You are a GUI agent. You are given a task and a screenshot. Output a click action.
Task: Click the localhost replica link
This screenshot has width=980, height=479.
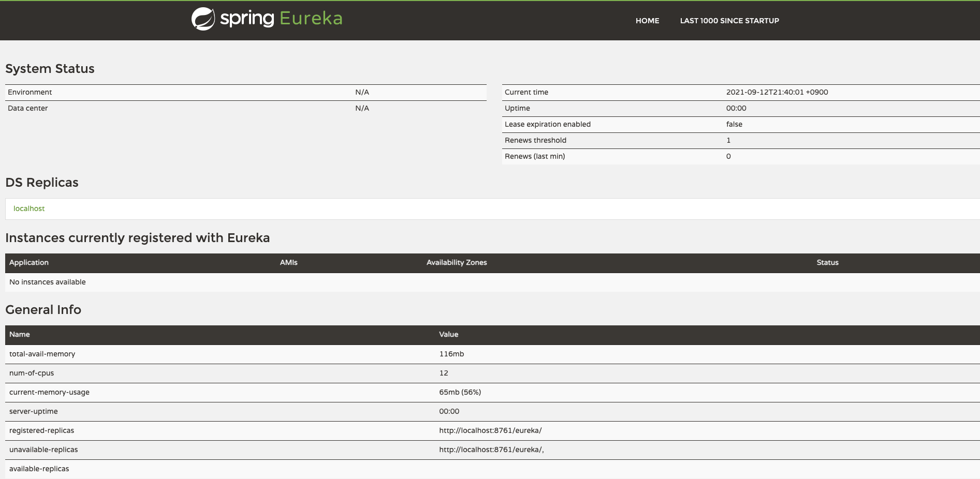29,208
